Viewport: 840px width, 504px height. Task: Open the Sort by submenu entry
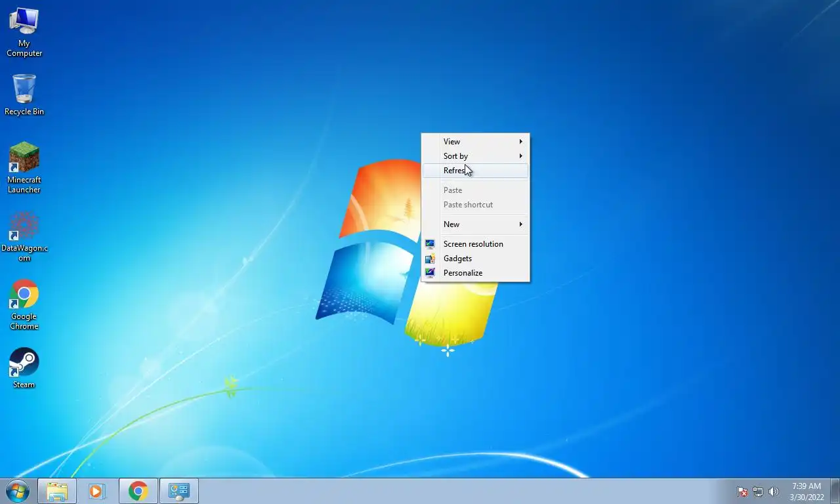point(475,156)
